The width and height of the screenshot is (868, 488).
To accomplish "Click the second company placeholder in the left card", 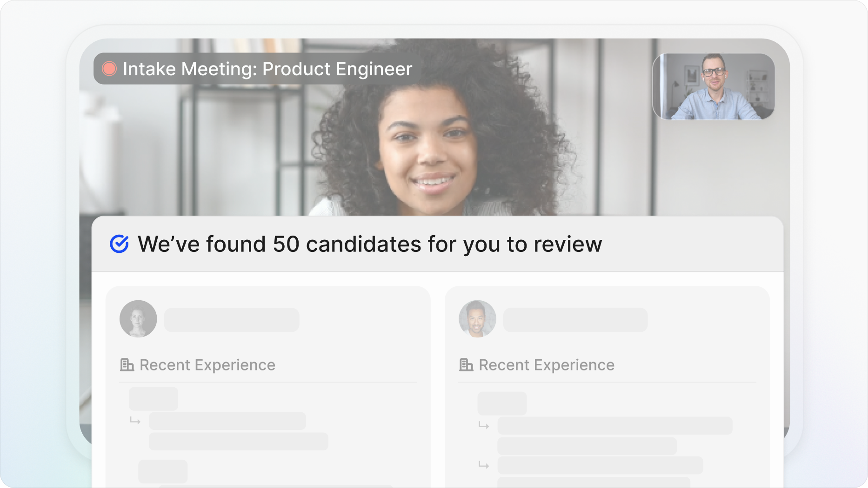I will click(163, 471).
